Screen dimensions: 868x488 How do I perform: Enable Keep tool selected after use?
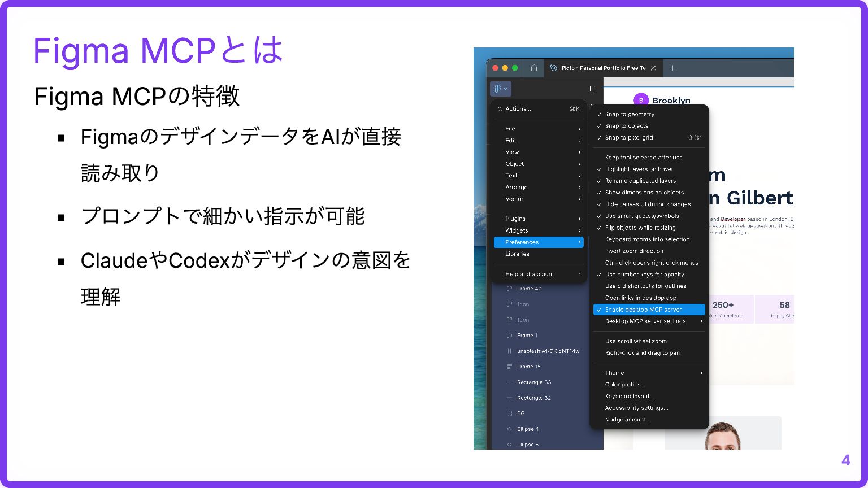[x=649, y=158]
